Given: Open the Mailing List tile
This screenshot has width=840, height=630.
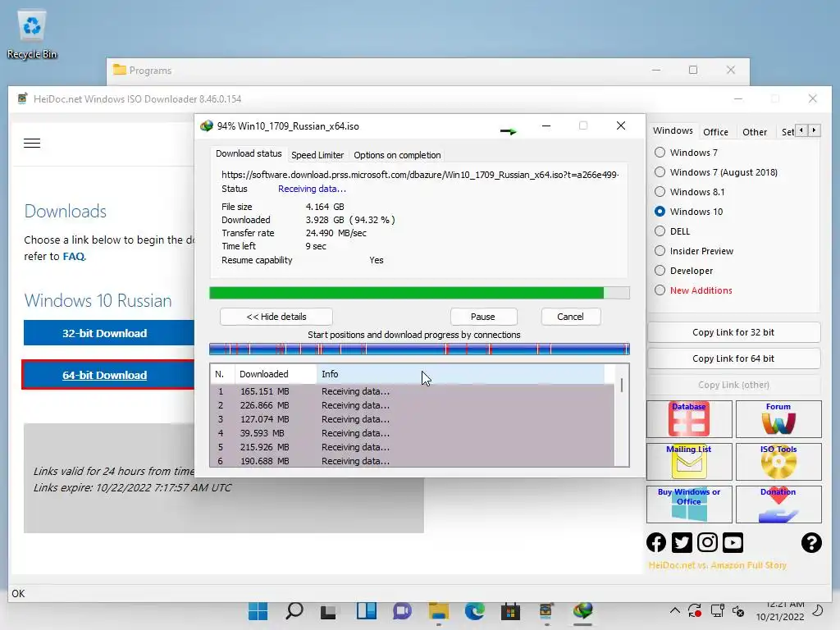Looking at the screenshot, I should [689, 462].
